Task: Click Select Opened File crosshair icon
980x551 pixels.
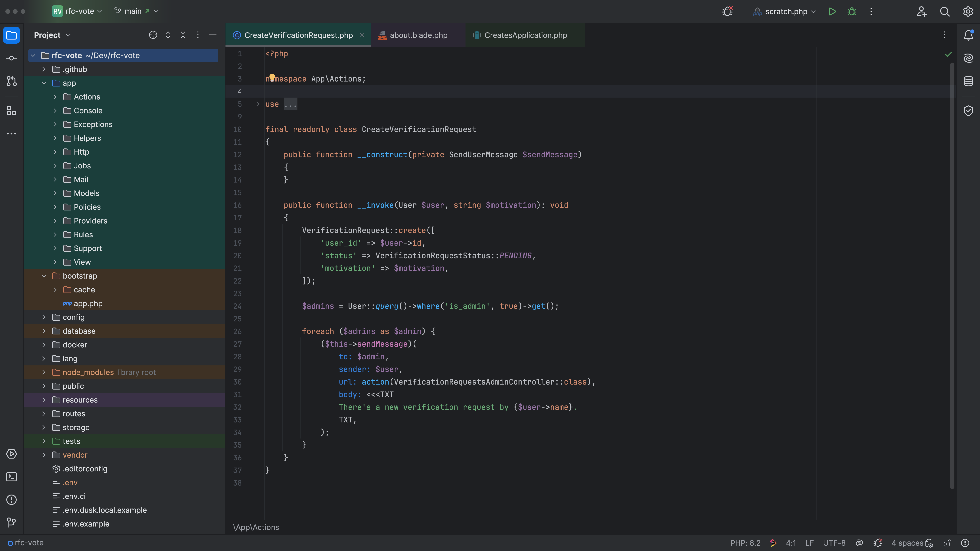Action: click(153, 35)
